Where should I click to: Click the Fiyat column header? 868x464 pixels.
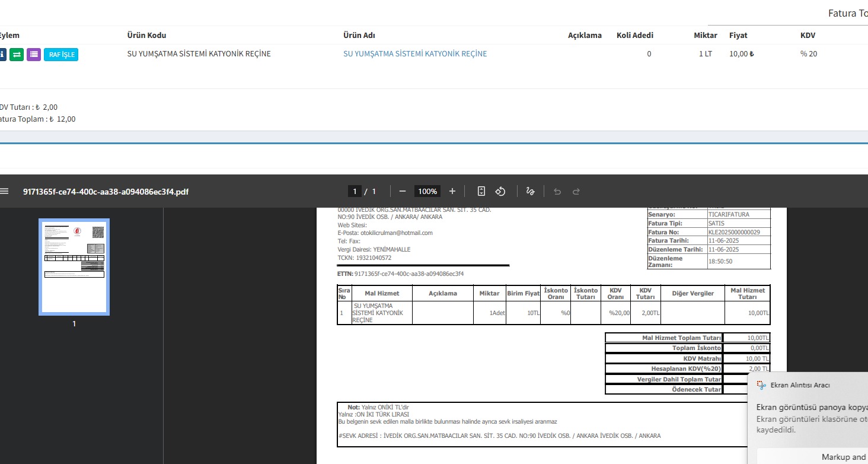pos(738,36)
